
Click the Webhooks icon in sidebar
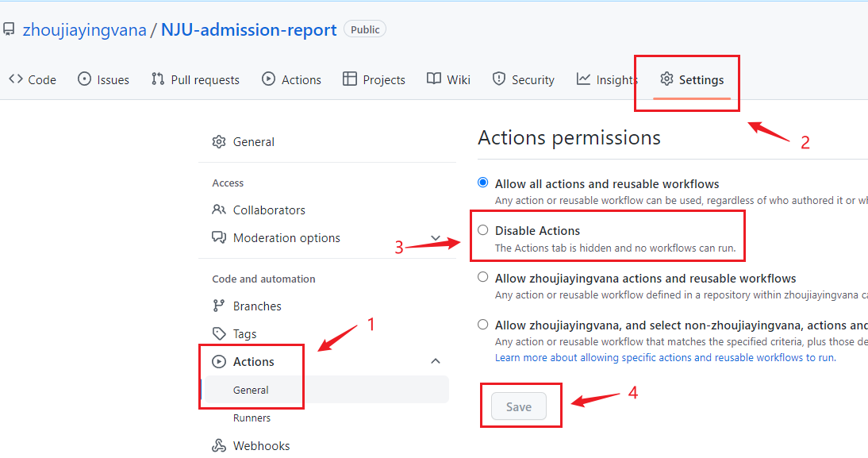coord(219,446)
